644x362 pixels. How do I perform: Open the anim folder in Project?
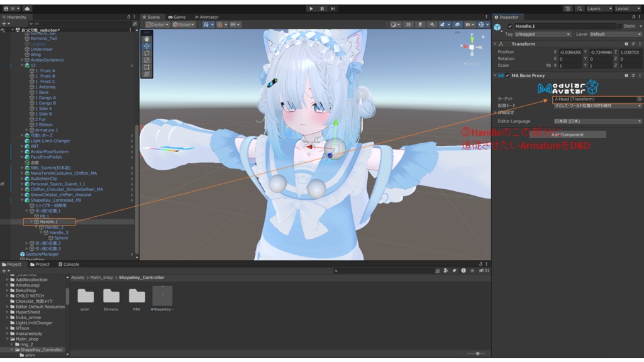point(86,299)
